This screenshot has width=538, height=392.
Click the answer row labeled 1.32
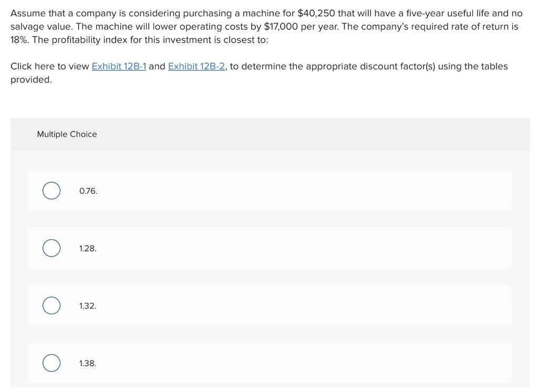[269, 305]
